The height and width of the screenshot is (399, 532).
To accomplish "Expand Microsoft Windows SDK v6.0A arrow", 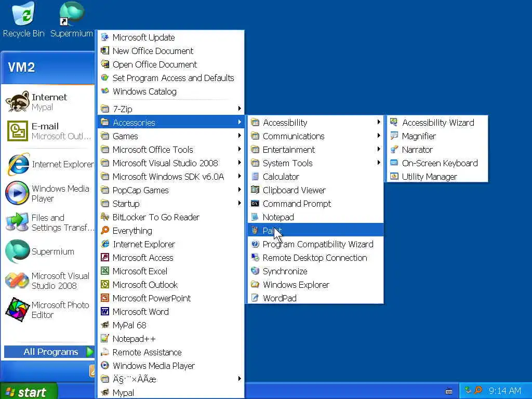I will point(240,176).
